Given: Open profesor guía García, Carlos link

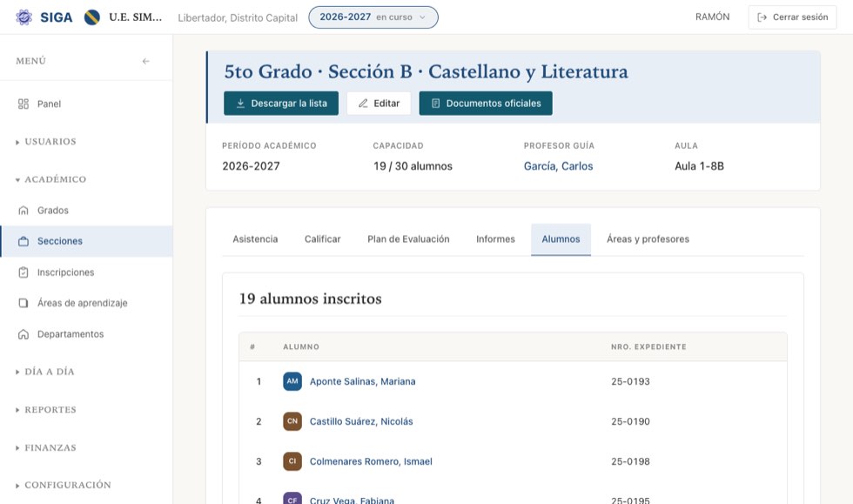Looking at the screenshot, I should 558,166.
